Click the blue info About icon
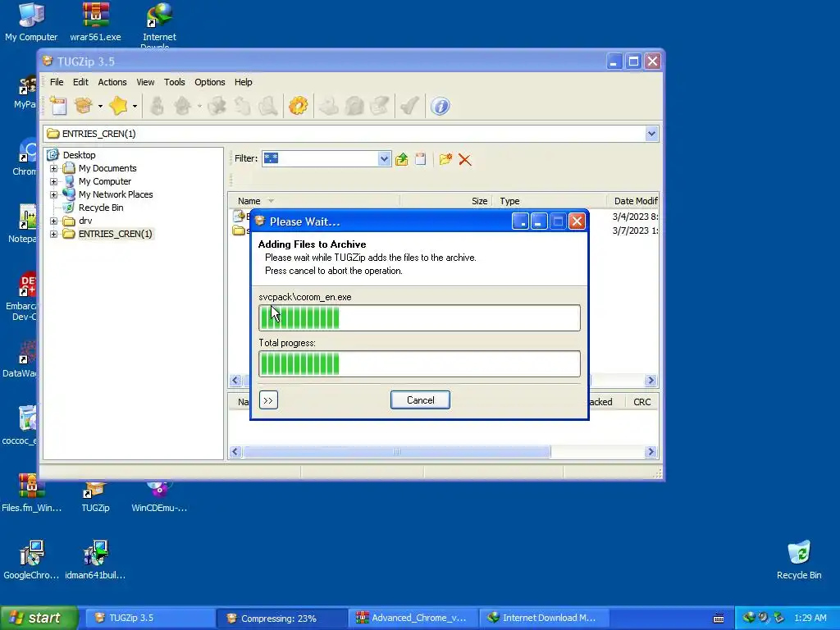This screenshot has height=630, width=840. coord(441,106)
